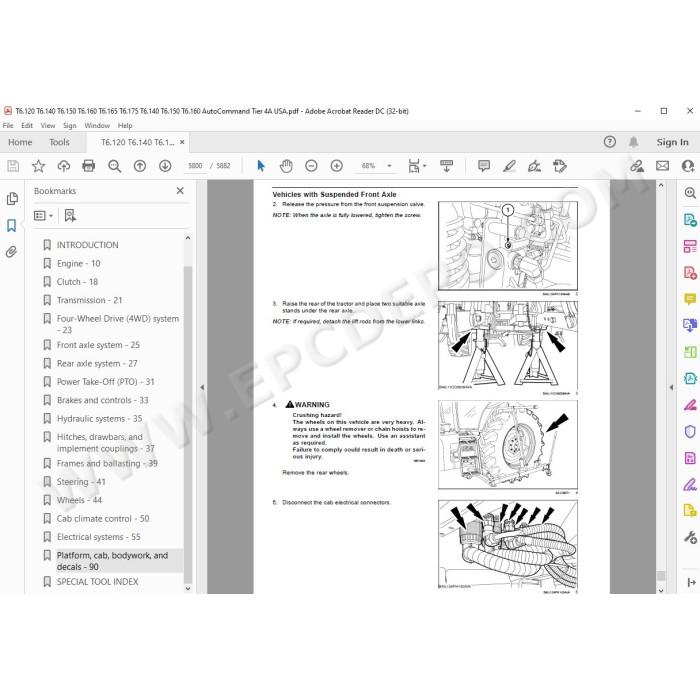Open bookmark options menu dropdown
Screen dimensions: 700x700
(43, 216)
